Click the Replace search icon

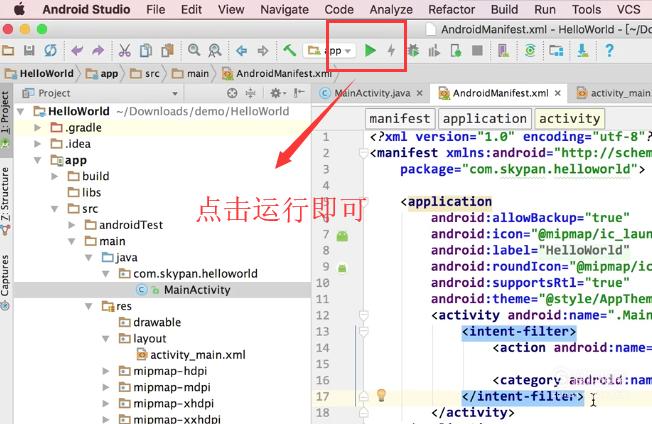tap(215, 51)
